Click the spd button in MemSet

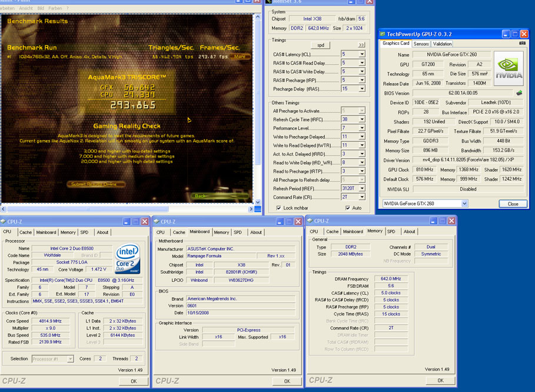(x=321, y=45)
